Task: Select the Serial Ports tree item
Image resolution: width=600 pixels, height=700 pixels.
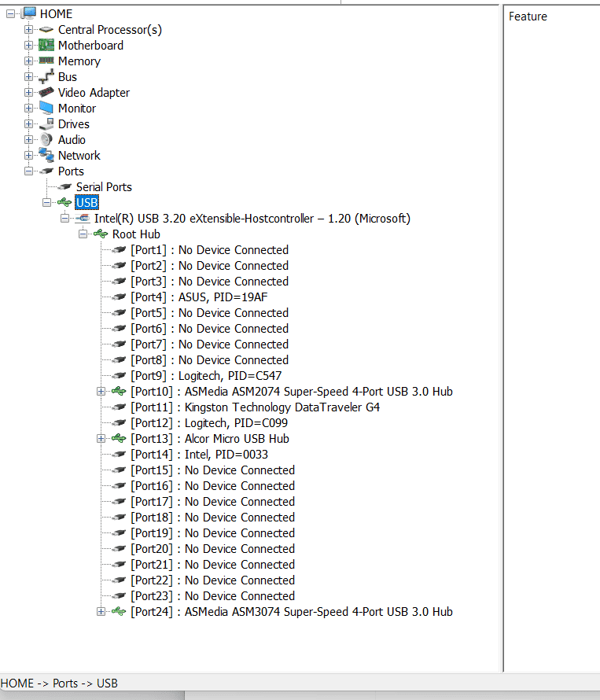Action: click(x=104, y=187)
